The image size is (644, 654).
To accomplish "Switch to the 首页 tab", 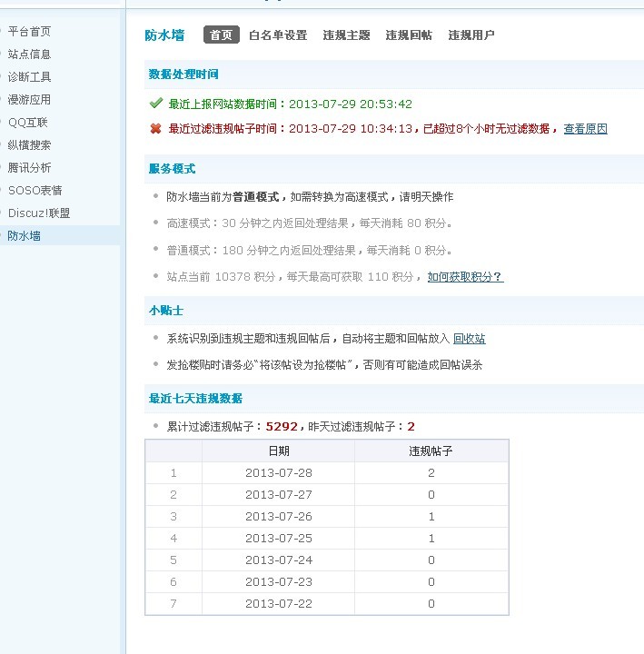I will point(221,35).
